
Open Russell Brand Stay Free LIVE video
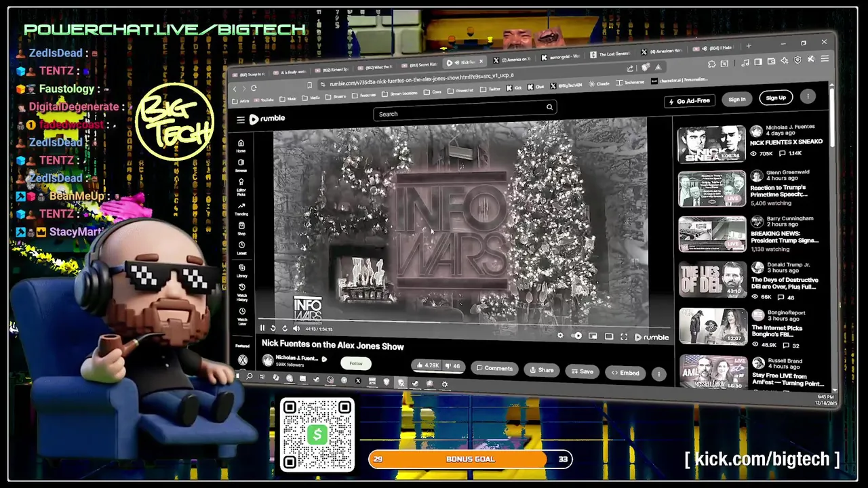(x=713, y=372)
